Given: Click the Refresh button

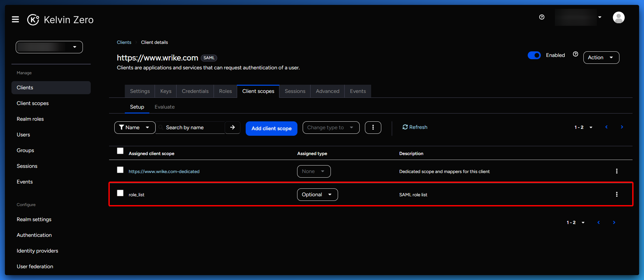Looking at the screenshot, I should coord(415,127).
